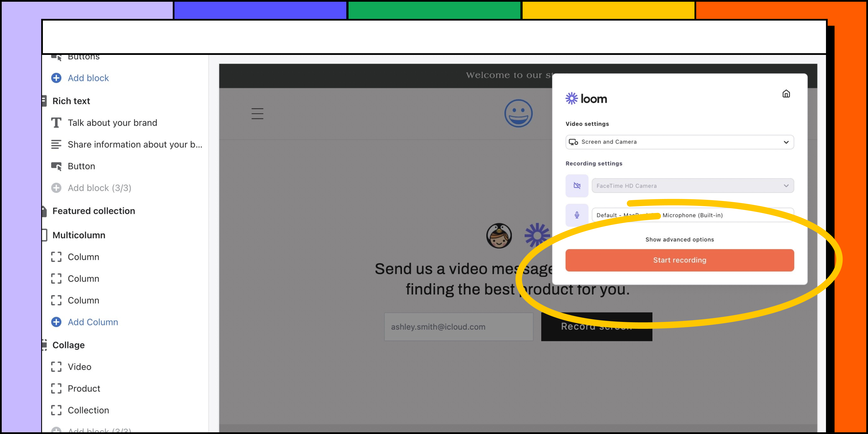Click Add Column in sidebar

click(x=92, y=322)
